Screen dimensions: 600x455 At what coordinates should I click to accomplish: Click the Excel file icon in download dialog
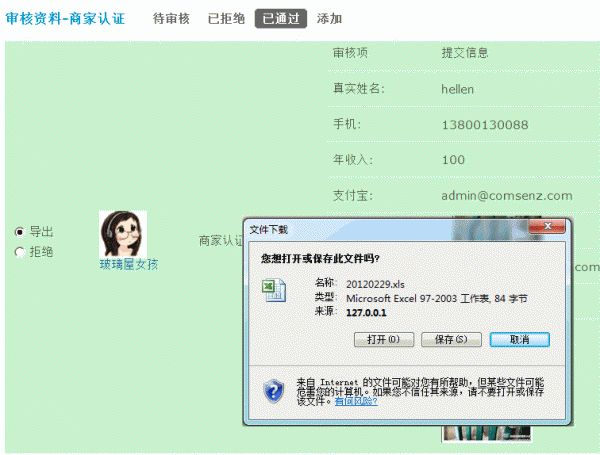click(x=272, y=289)
